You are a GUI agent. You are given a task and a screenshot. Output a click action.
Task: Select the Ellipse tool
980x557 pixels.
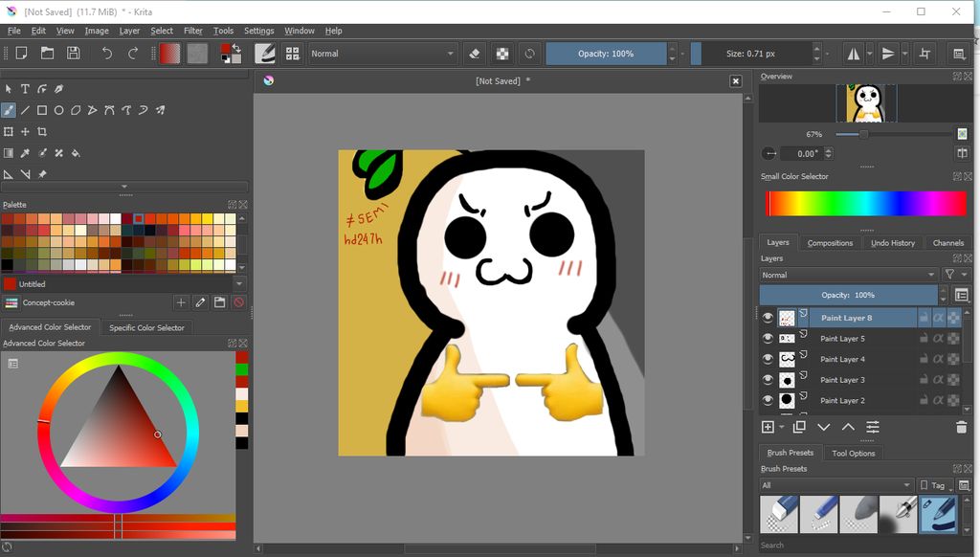point(58,110)
